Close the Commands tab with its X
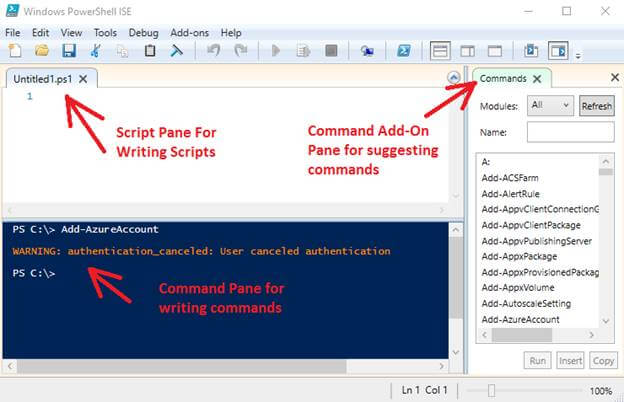 point(537,79)
